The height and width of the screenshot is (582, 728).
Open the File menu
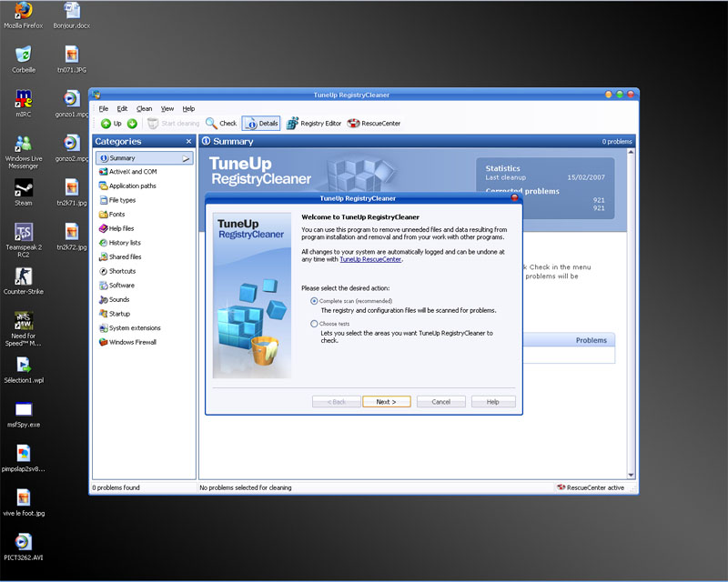click(x=104, y=108)
